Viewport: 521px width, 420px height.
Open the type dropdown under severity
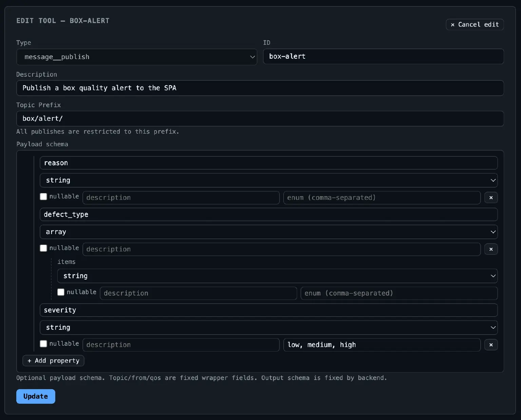coord(269,327)
